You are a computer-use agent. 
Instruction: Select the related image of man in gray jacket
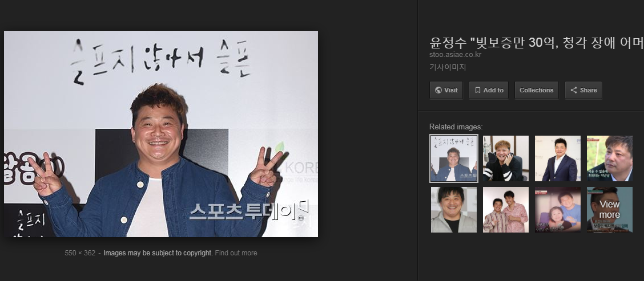(454, 210)
